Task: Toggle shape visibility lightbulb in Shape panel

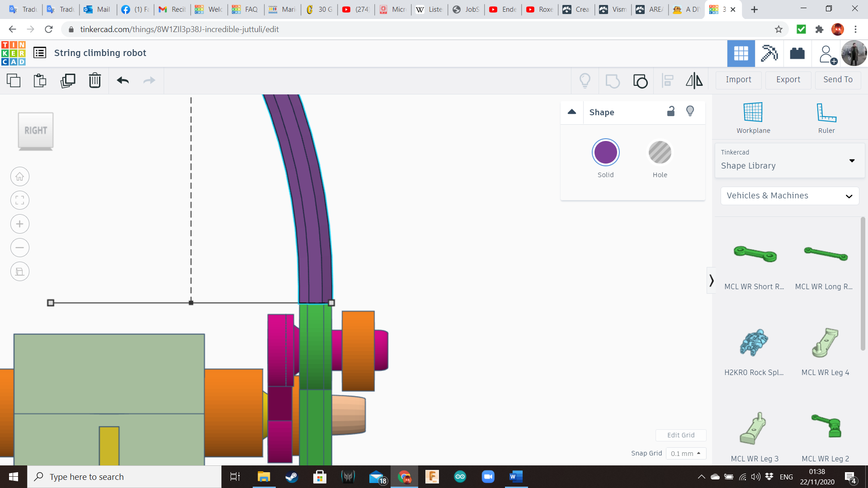Action: [x=690, y=112]
